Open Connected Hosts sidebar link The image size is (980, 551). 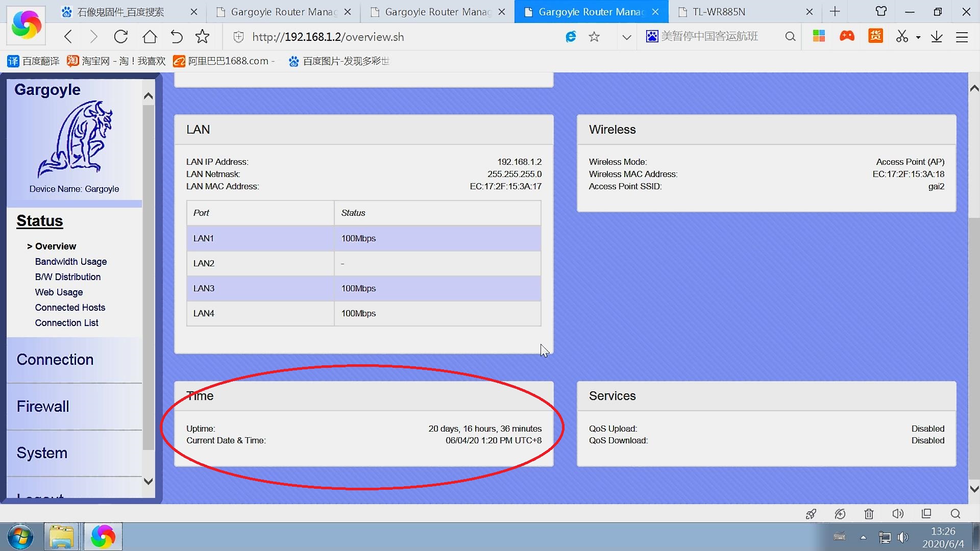pyautogui.click(x=70, y=308)
